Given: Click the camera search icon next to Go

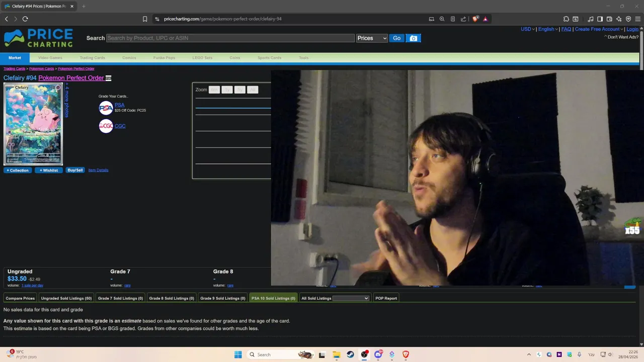Looking at the screenshot, I should (x=414, y=38).
